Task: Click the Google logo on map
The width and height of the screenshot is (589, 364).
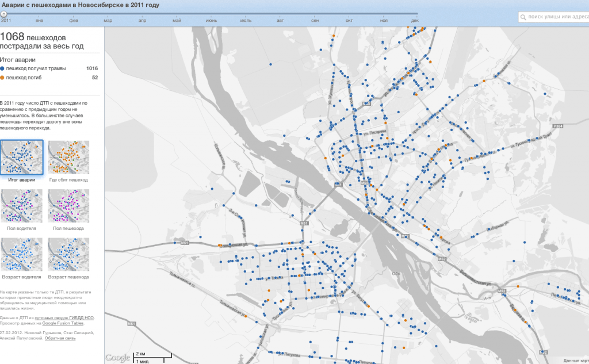Action: [x=117, y=357]
